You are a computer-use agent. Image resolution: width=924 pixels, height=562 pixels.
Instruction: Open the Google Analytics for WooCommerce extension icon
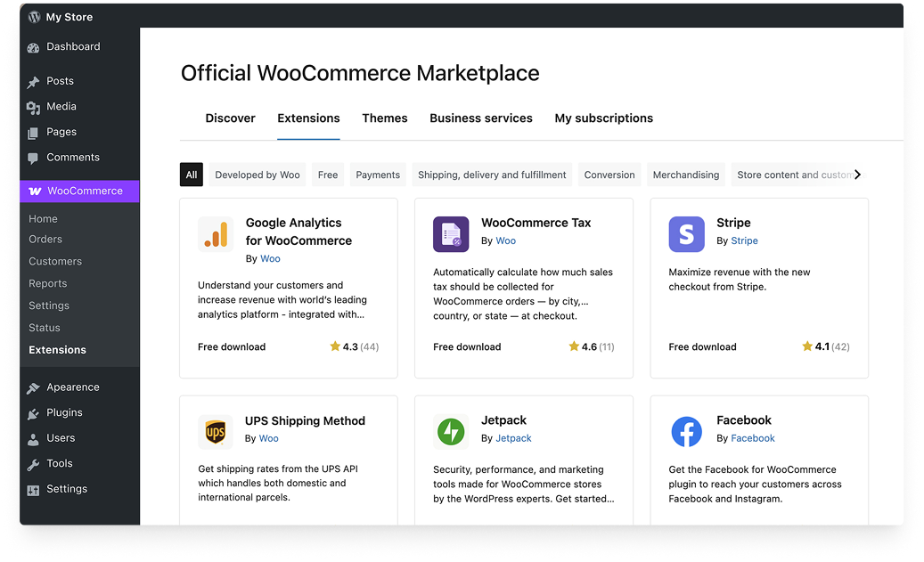[x=217, y=234]
